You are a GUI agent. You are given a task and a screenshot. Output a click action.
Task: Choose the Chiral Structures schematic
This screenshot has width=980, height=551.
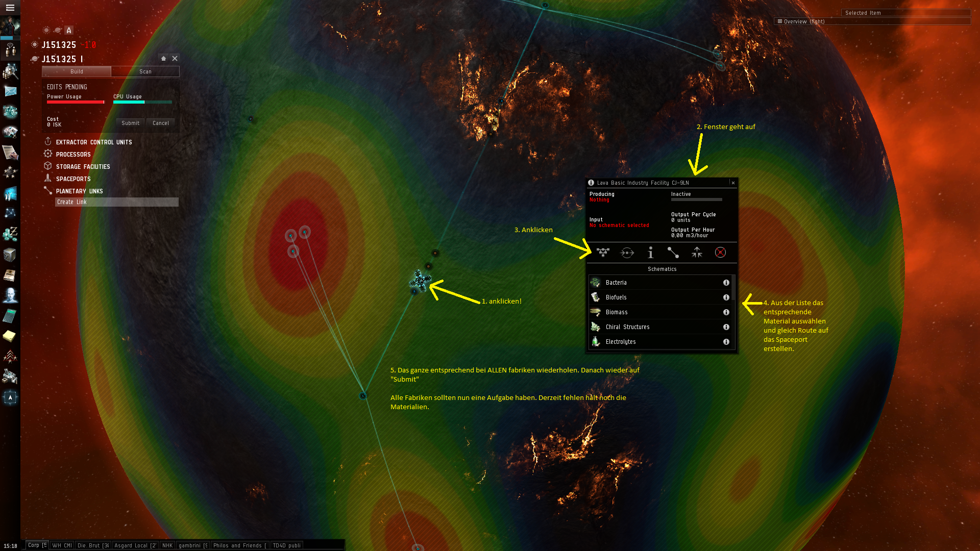pos(660,327)
